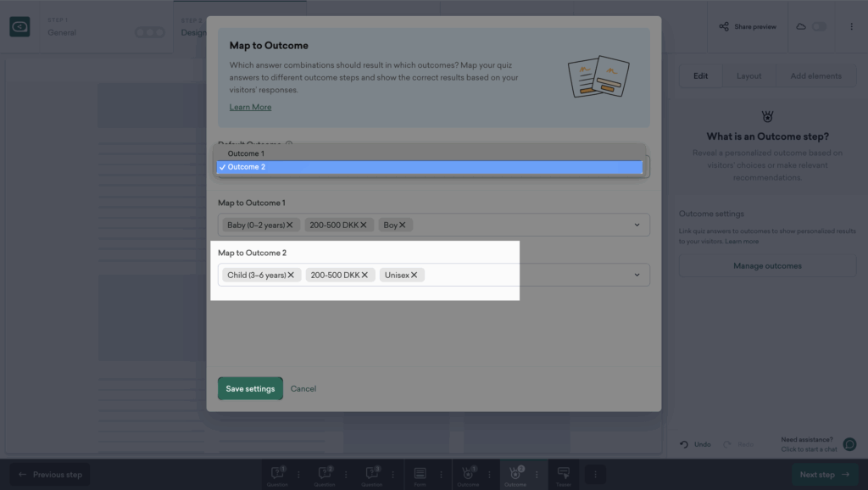Toggle the cloud publish switch

[819, 27]
